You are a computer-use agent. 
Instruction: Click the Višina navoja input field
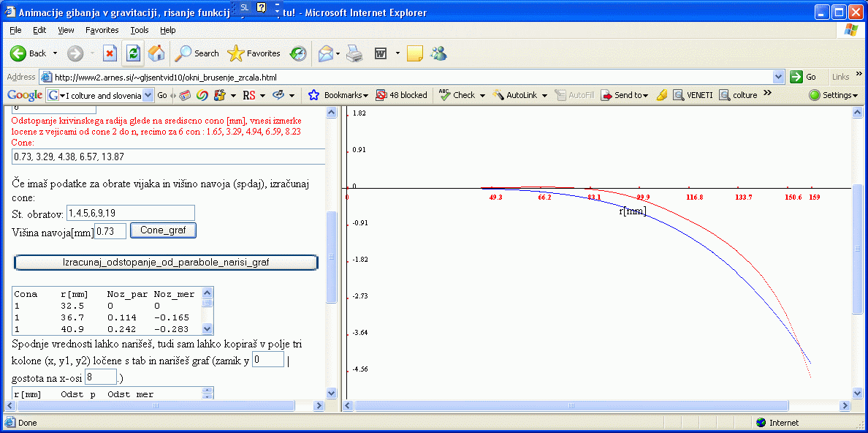[x=110, y=230]
